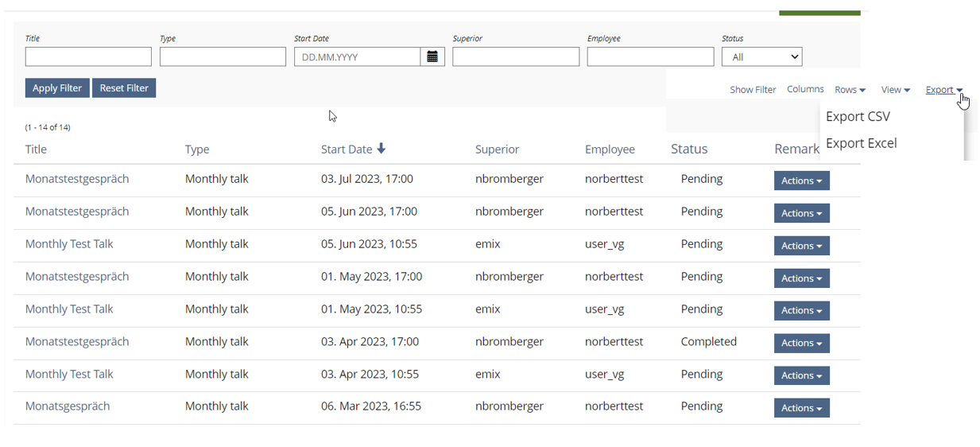This screenshot has height=447, width=980.
Task: Click into the Employee filter field
Action: click(x=650, y=56)
